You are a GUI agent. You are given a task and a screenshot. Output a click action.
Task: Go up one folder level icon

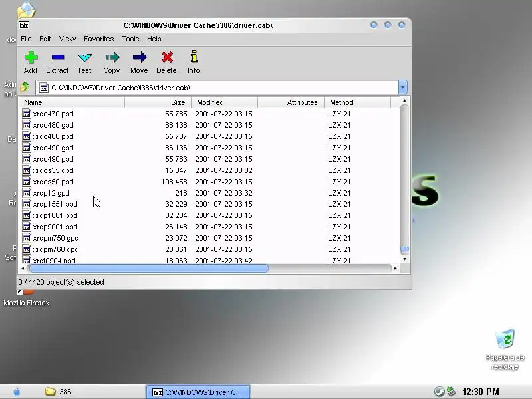(25, 87)
